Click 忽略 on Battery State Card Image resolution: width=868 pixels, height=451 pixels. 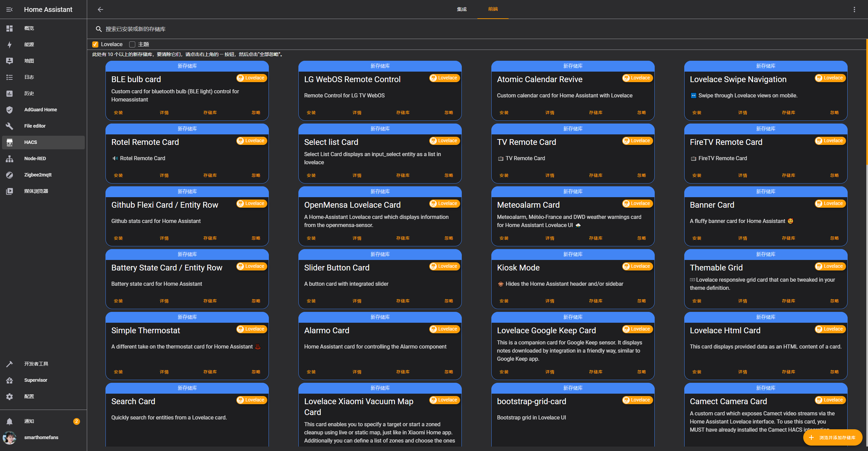[256, 301]
